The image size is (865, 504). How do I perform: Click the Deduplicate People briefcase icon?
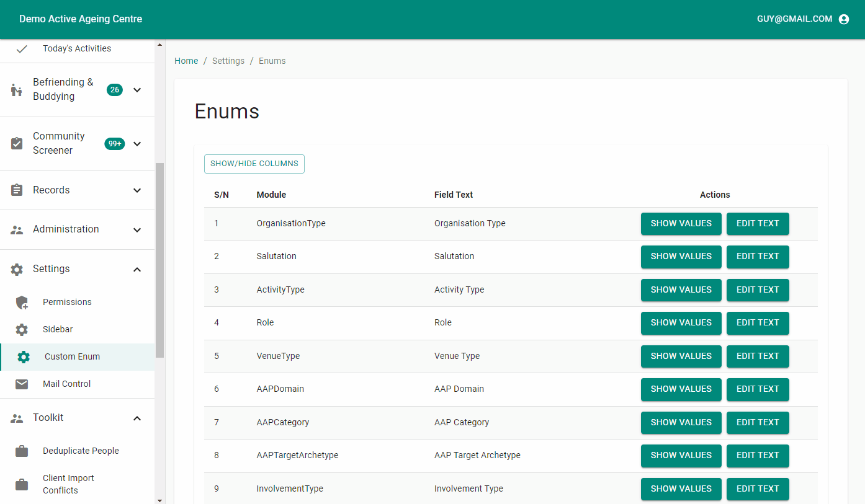click(x=22, y=451)
